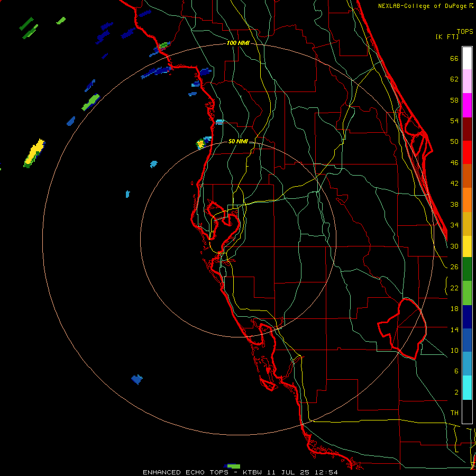The width and height of the screenshot is (476, 476).
Task: Click the [K FT] units label
Action: pyautogui.click(x=447, y=36)
